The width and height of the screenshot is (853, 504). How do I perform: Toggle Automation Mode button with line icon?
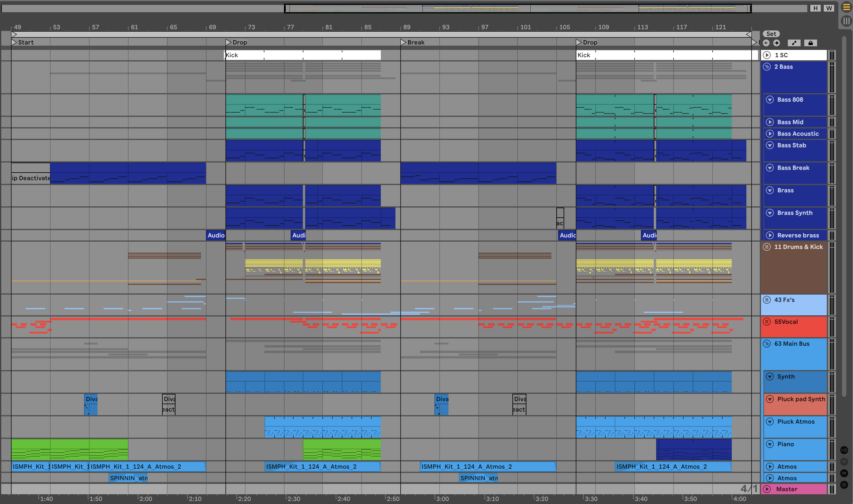click(x=794, y=43)
